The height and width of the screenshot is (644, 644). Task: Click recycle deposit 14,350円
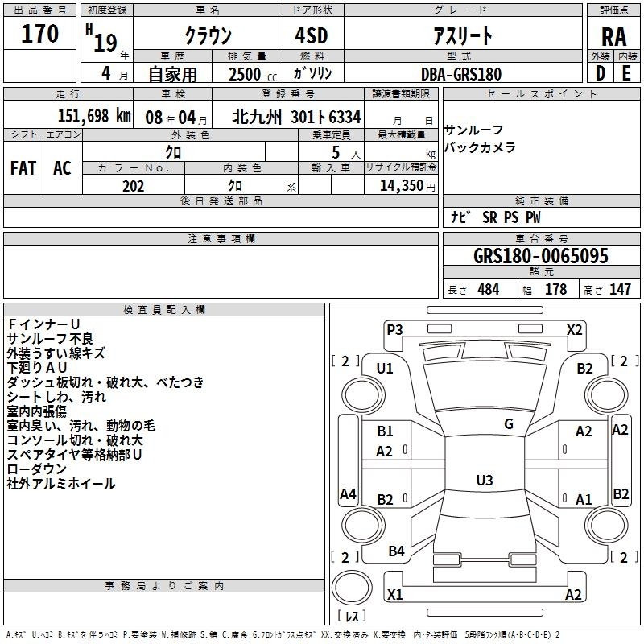pyautogui.click(x=407, y=186)
